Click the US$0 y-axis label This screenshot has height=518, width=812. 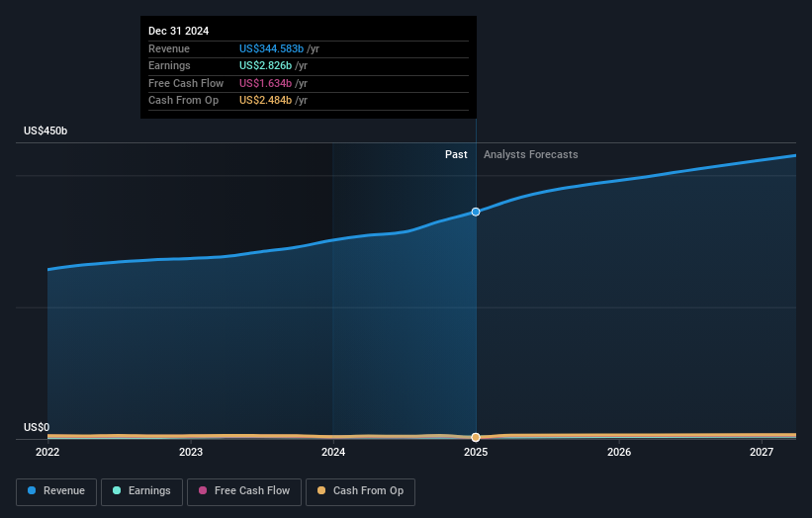[37, 427]
